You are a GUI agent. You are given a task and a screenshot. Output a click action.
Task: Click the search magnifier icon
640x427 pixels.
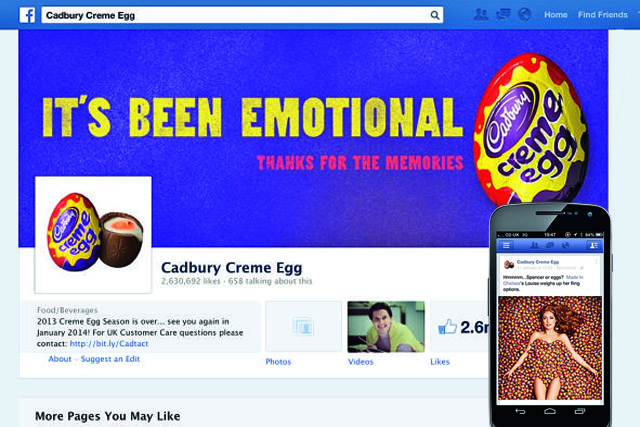coord(435,16)
